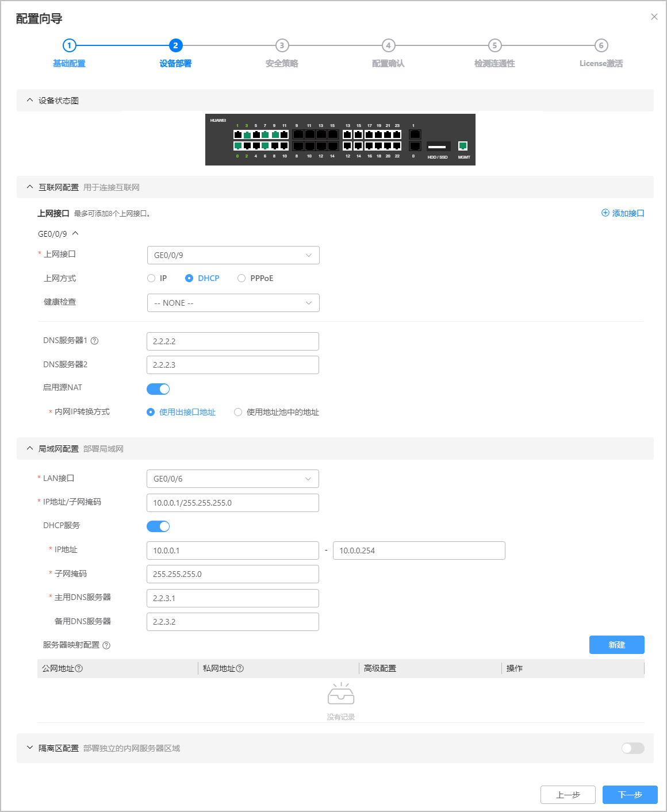Screen dimensions: 667x812
Task: Select port 2 on the device diagram
Action: click(247, 146)
